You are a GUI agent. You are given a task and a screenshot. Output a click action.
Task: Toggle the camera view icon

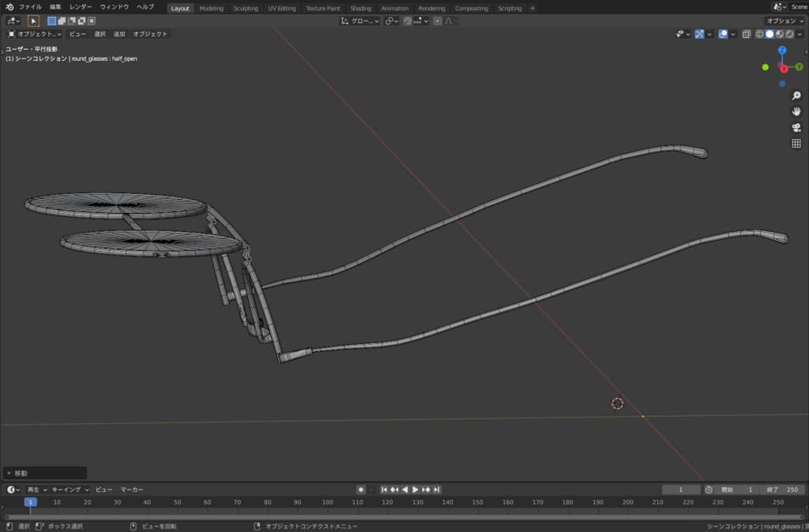796,127
